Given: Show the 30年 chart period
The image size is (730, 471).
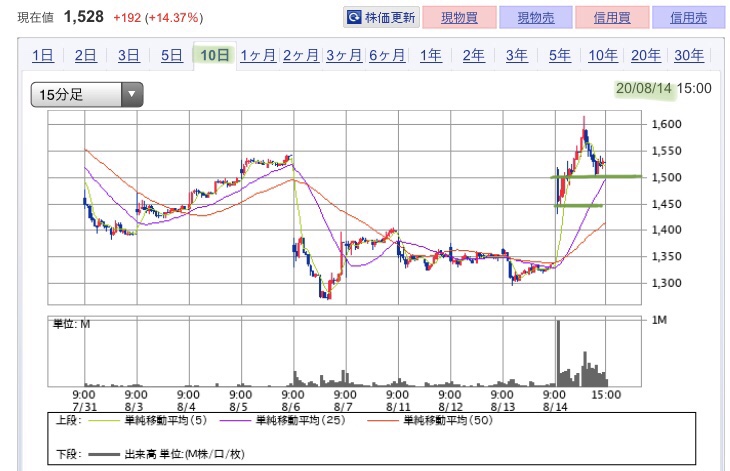Looking at the screenshot, I should coord(689,55).
